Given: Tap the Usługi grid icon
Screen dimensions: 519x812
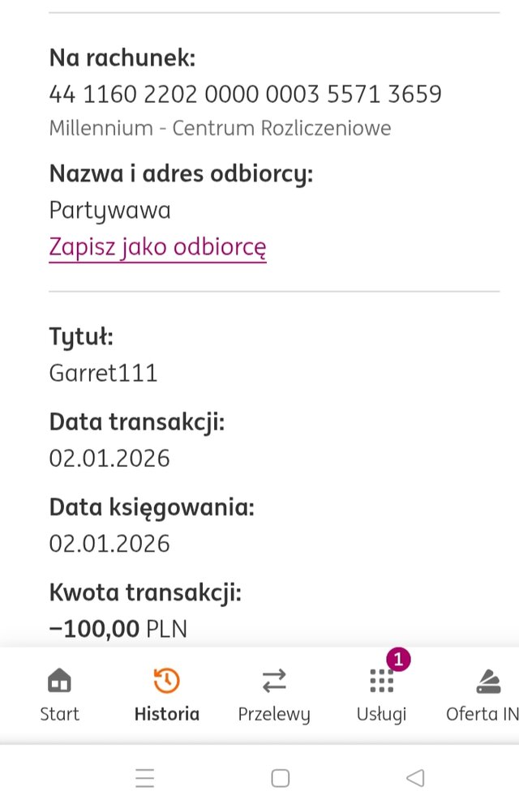Looking at the screenshot, I should [381, 682].
